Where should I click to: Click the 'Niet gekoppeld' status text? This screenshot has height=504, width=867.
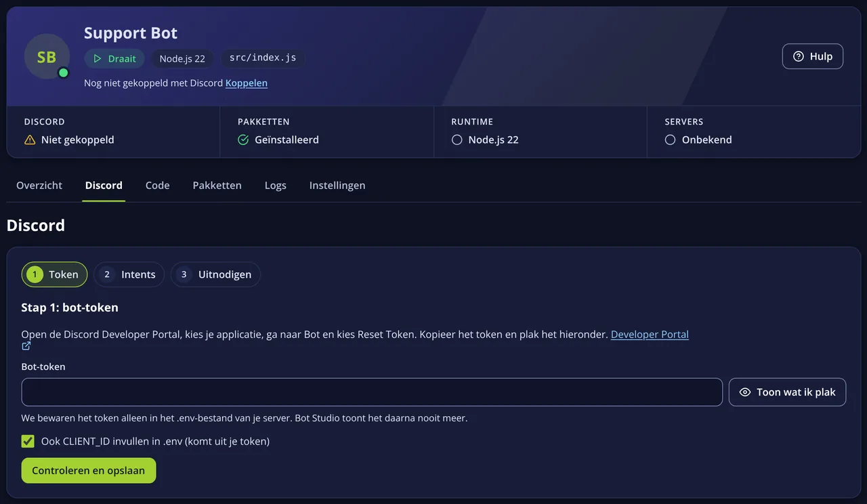pos(78,140)
